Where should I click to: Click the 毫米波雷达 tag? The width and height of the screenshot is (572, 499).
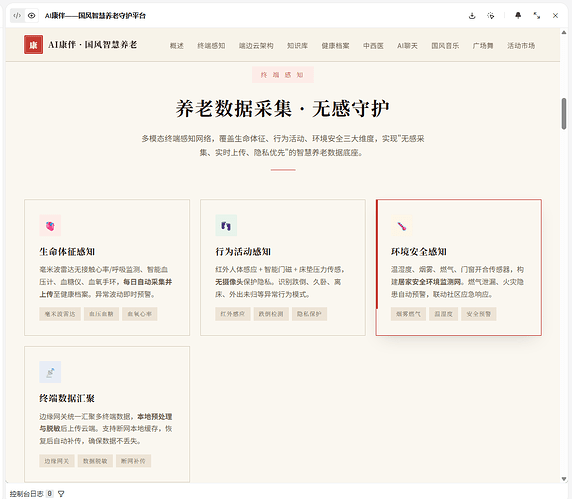coord(60,314)
